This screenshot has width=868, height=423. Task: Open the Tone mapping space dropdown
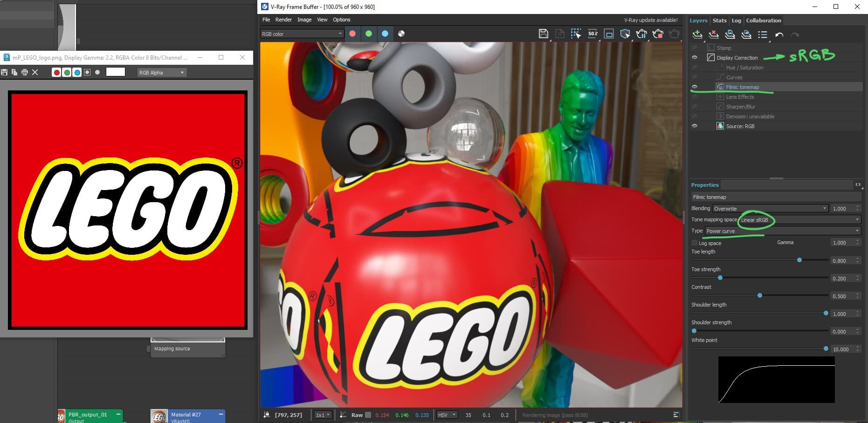click(799, 220)
